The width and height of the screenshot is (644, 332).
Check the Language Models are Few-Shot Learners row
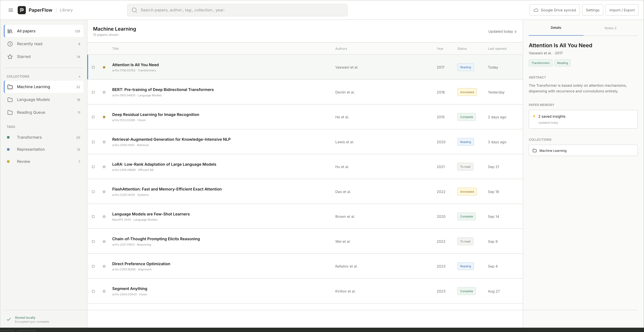click(x=93, y=217)
